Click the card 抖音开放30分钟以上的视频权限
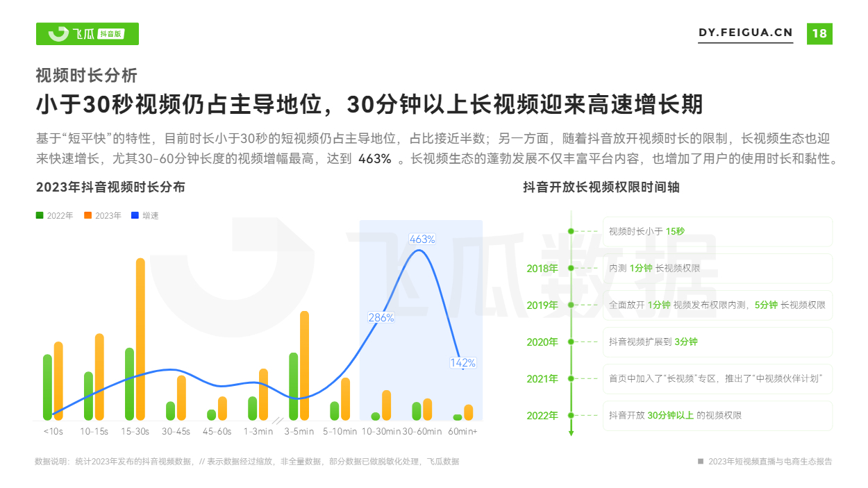The width and height of the screenshot is (868, 488). 717,415
